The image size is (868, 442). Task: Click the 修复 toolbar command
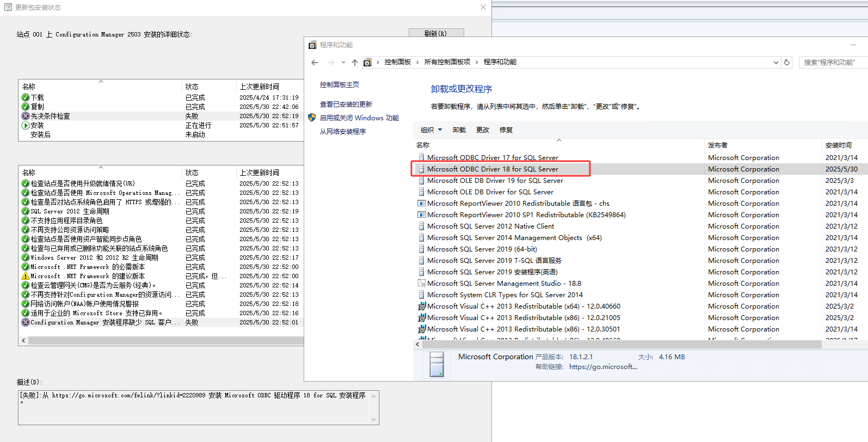[x=506, y=130]
